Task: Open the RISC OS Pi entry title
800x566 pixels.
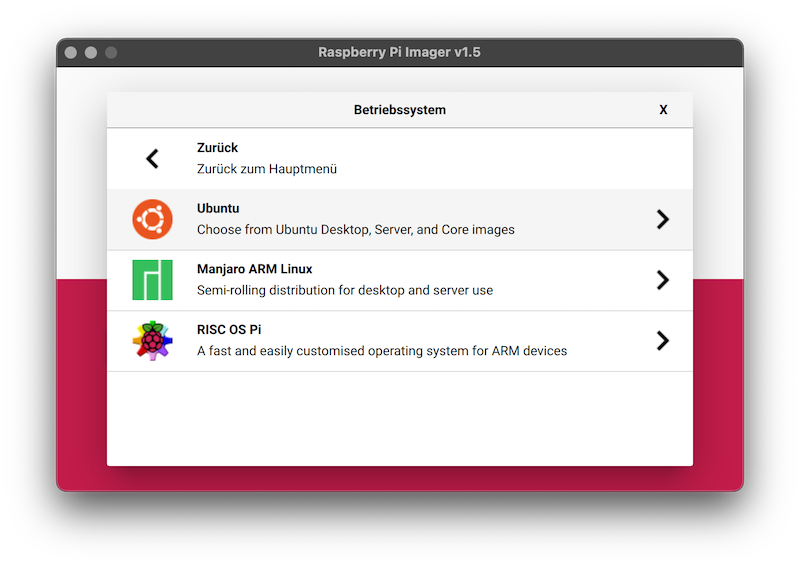Action: click(229, 330)
